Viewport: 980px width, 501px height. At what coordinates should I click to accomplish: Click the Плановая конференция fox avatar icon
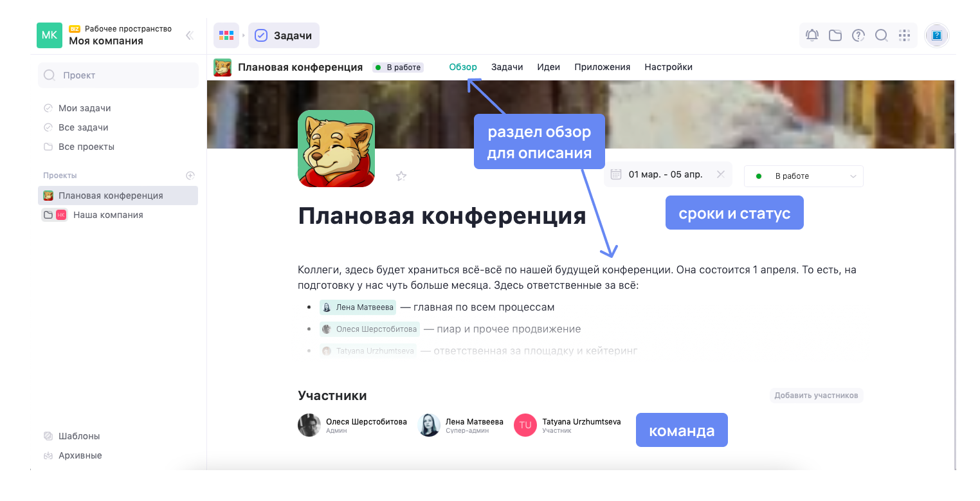tap(222, 67)
